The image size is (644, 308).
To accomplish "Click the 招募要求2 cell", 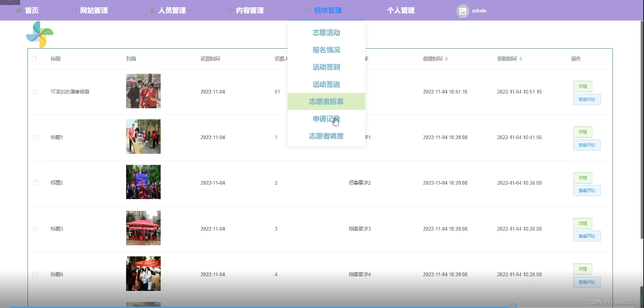I will point(360,183).
